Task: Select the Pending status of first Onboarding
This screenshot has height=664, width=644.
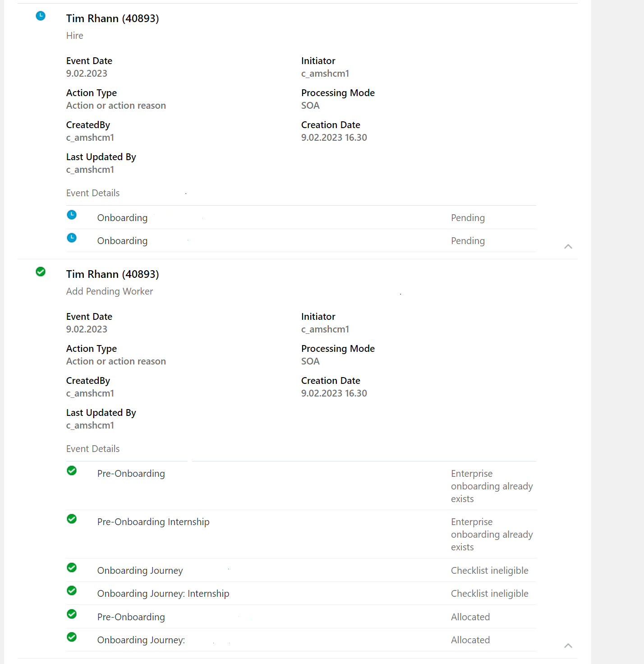Action: tap(468, 217)
